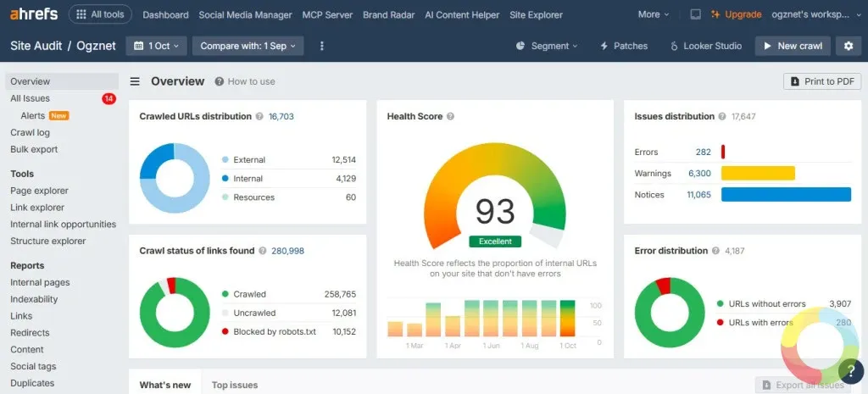Open the help question mark bubble
Screen dimensions: 868x394
click(x=851, y=371)
